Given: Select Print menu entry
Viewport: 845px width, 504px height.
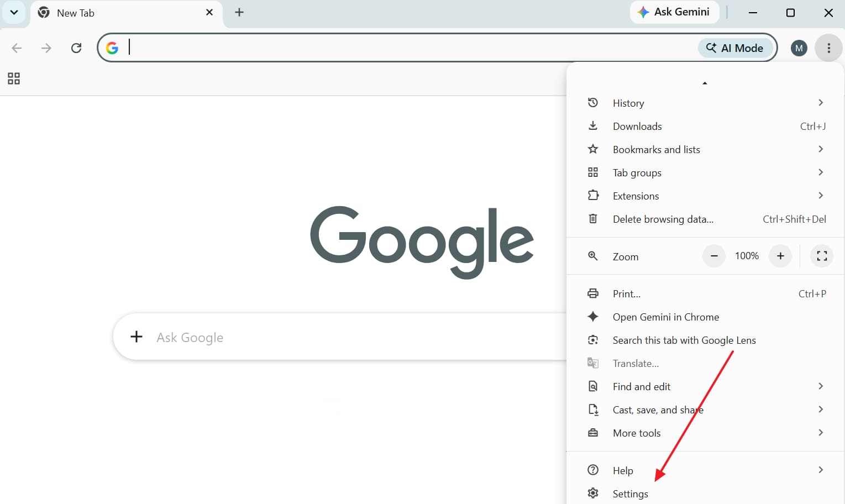Looking at the screenshot, I should [706, 293].
